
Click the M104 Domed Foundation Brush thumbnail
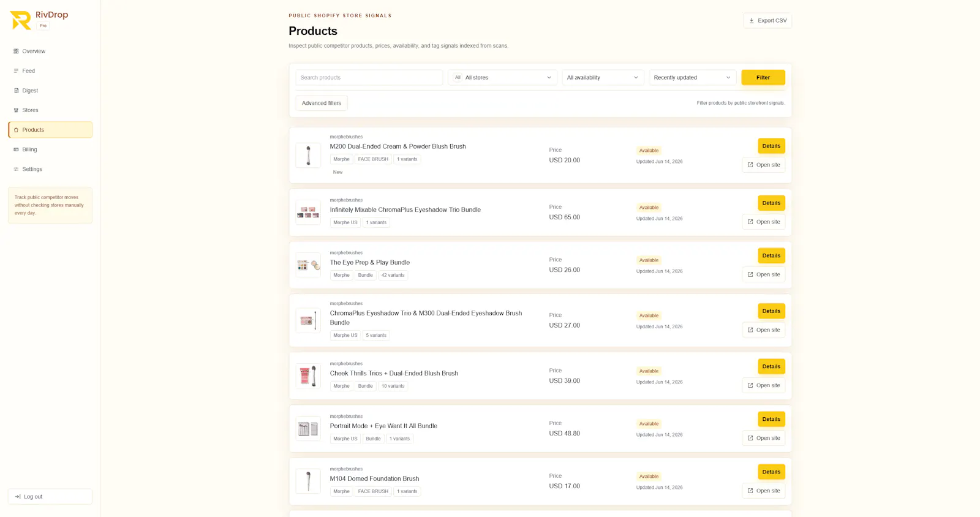pos(308,481)
